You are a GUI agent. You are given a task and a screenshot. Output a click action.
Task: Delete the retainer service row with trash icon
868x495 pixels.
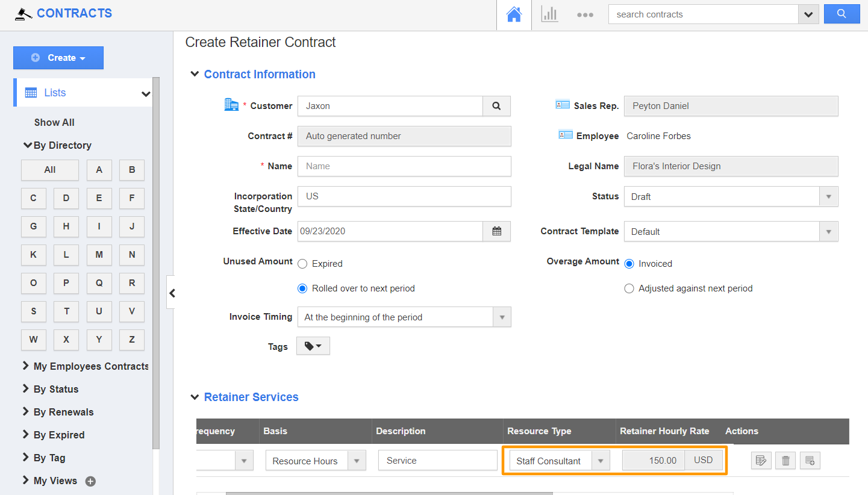pos(785,460)
